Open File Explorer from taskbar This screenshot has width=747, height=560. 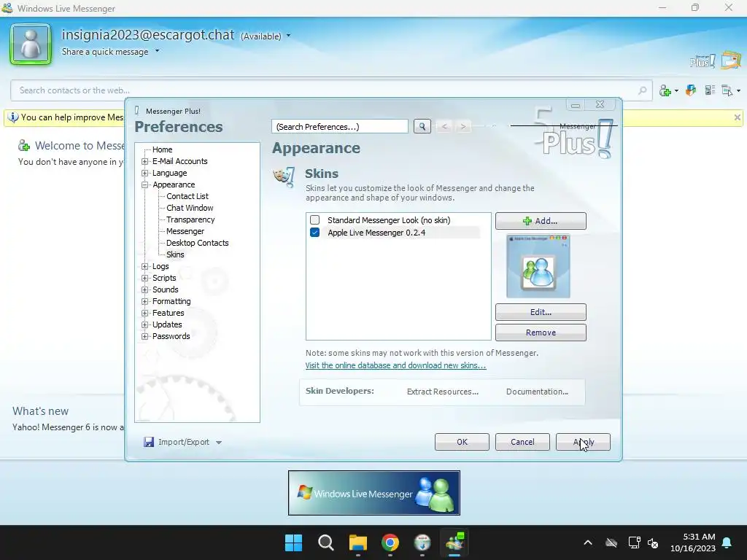click(x=357, y=542)
